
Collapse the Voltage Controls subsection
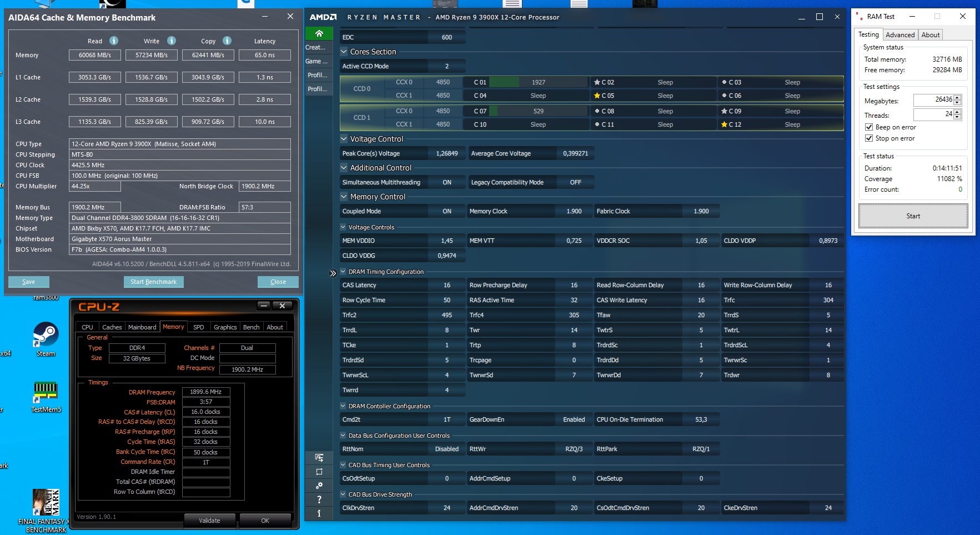pos(343,227)
